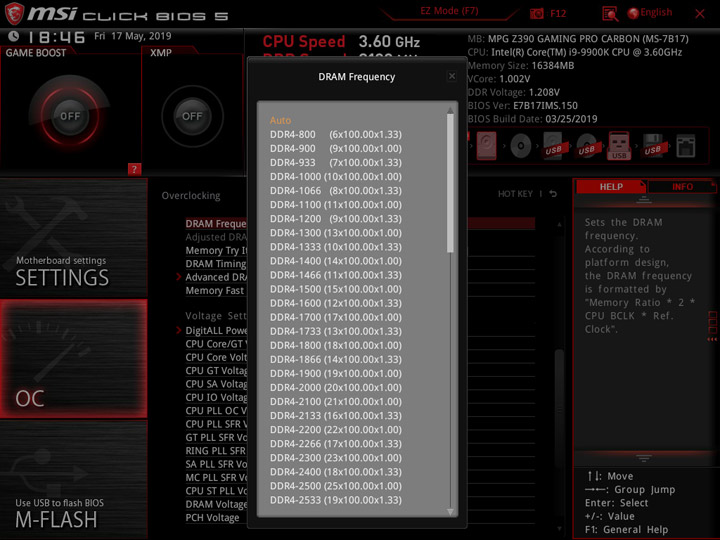The width and height of the screenshot is (720, 540).
Task: Select DDR4-900 frequency option
Action: [336, 148]
